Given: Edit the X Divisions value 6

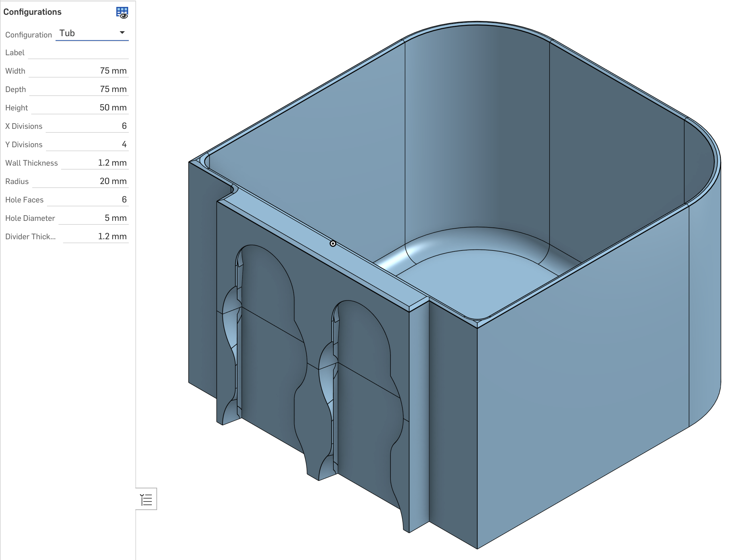Looking at the screenshot, I should pos(87,126).
